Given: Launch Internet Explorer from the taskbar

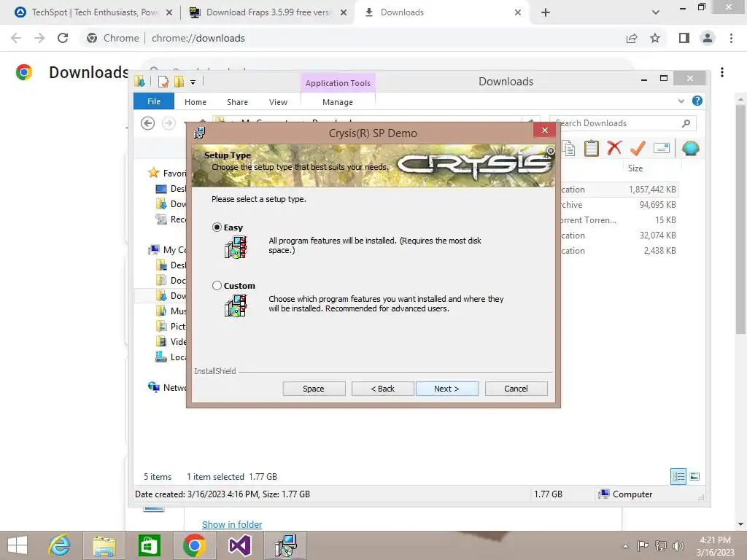Looking at the screenshot, I should point(60,545).
